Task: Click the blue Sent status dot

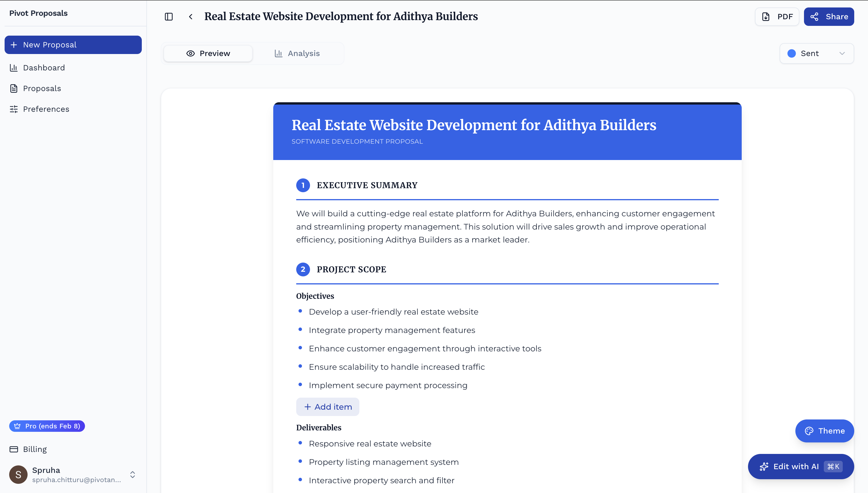Action: [791, 53]
